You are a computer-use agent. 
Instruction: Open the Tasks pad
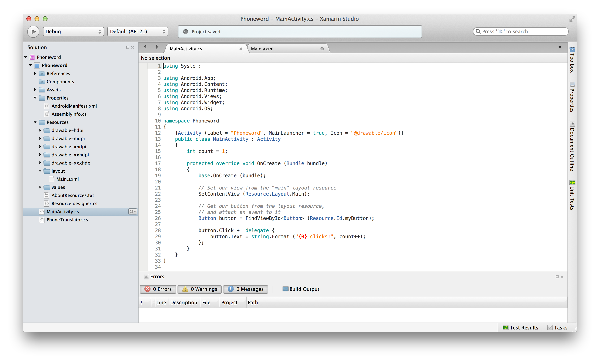pos(557,327)
